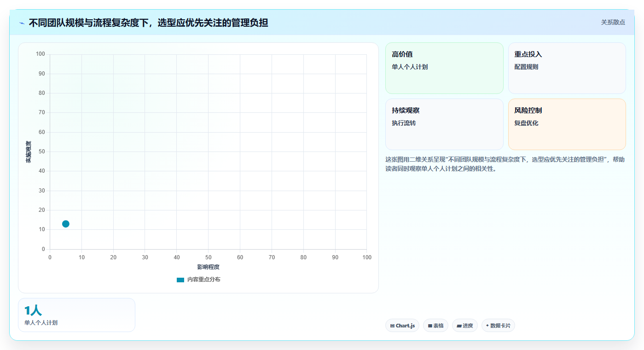
Task: Select the 进度 tag chip
Action: click(x=465, y=326)
